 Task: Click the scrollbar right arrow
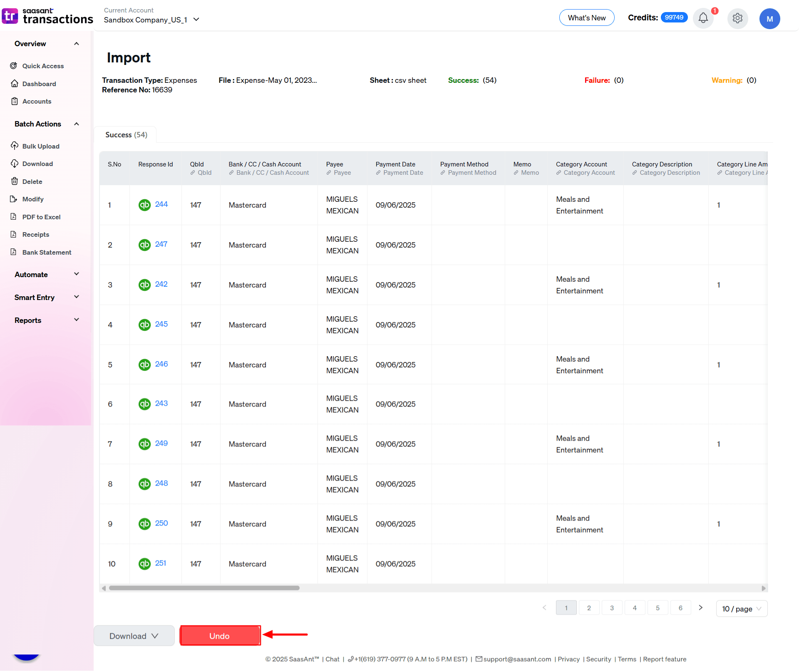[764, 588]
